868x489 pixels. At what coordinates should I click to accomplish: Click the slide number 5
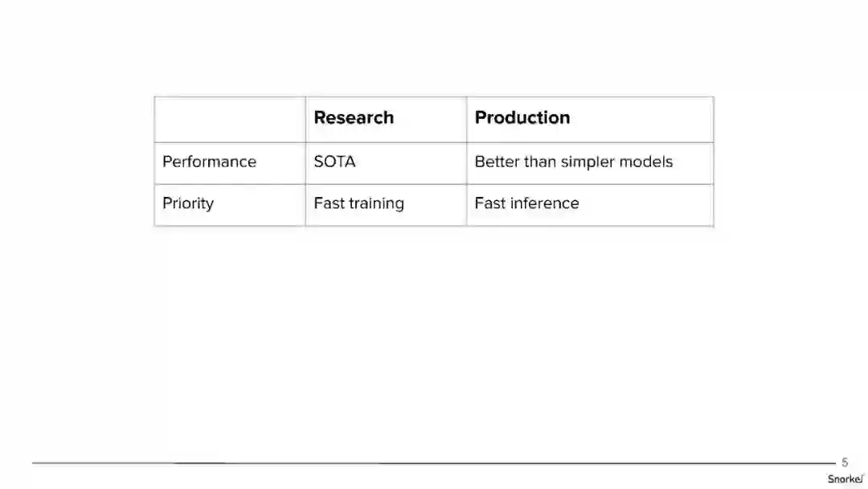[x=845, y=462]
